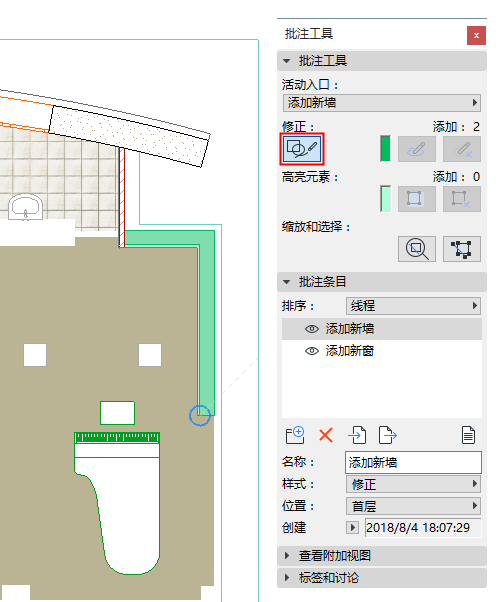The image size is (502, 602).
Task: Click the zoom to markup elements icon
Action: point(416,249)
